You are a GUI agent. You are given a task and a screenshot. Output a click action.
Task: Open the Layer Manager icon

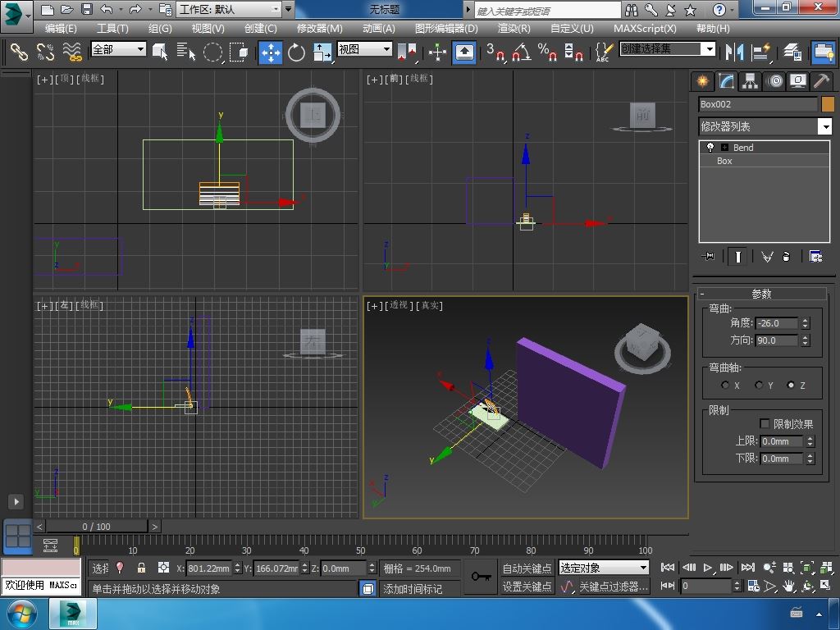point(792,52)
